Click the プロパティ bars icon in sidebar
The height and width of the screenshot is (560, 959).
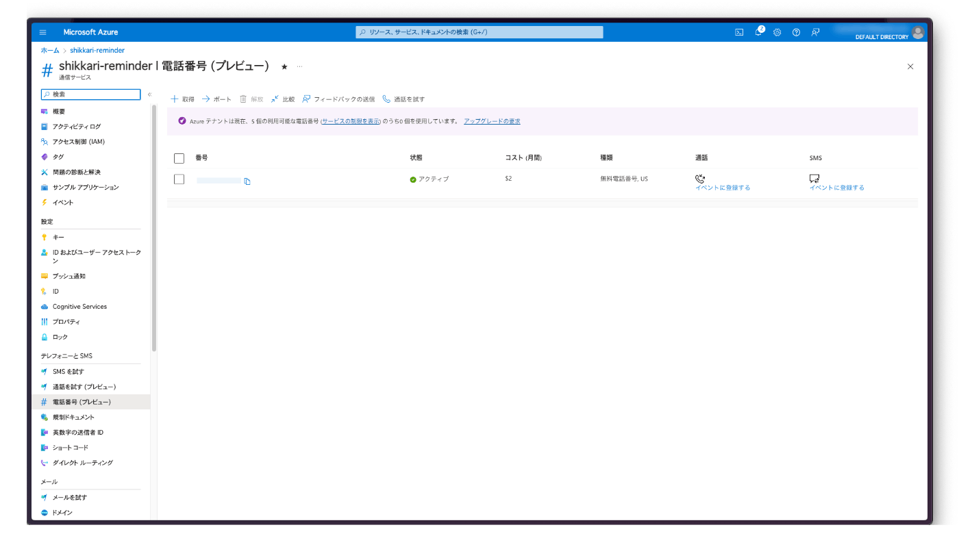pyautogui.click(x=45, y=322)
